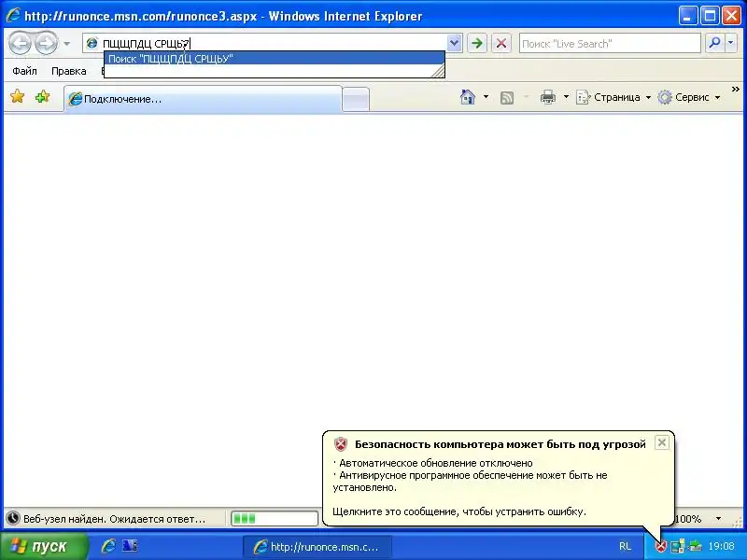Stop loading with the red X button

(x=501, y=43)
